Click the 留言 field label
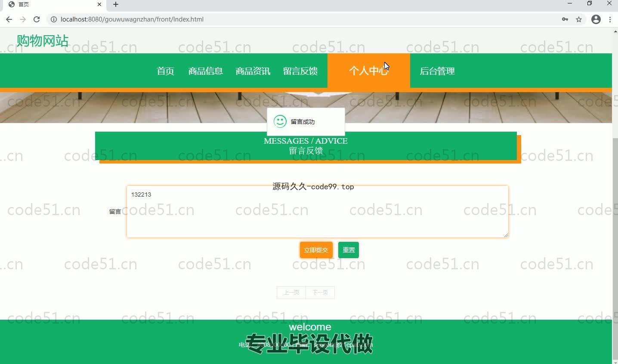 coord(115,212)
